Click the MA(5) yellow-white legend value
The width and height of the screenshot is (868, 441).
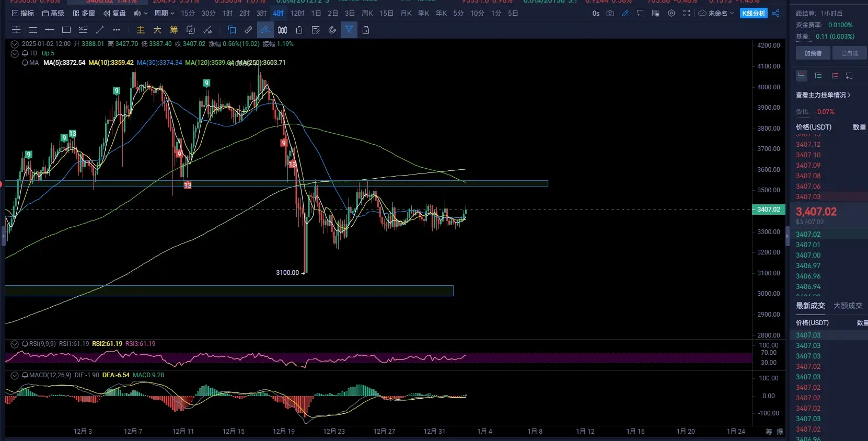point(64,63)
